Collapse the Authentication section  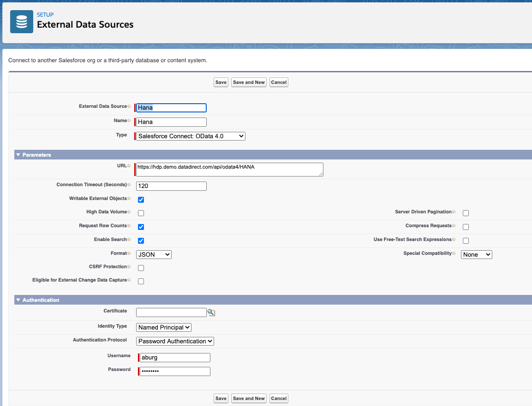[18, 300]
